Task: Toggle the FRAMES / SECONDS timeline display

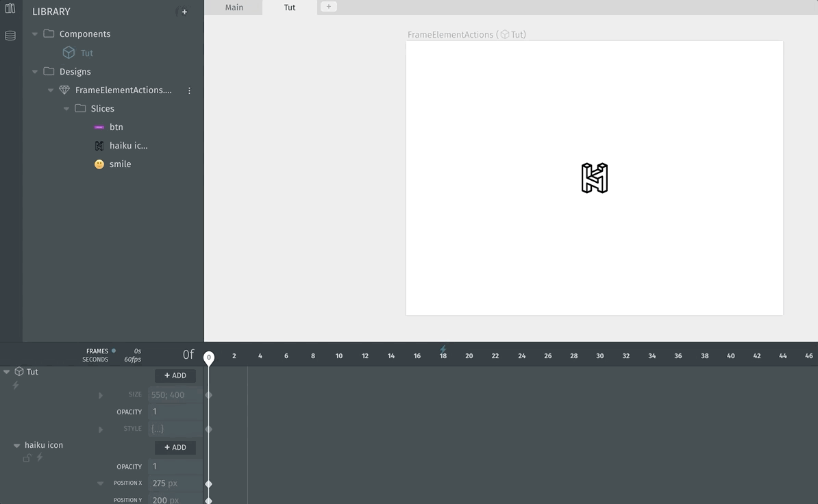Action: 99,355
